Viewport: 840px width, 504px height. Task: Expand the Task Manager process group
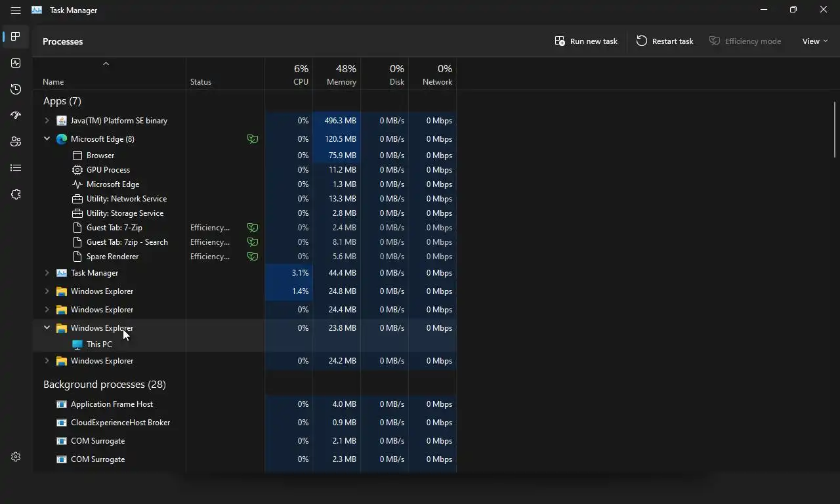47,273
